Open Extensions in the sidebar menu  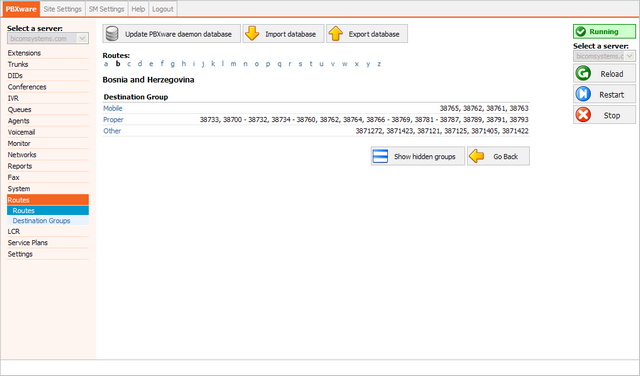click(x=24, y=53)
